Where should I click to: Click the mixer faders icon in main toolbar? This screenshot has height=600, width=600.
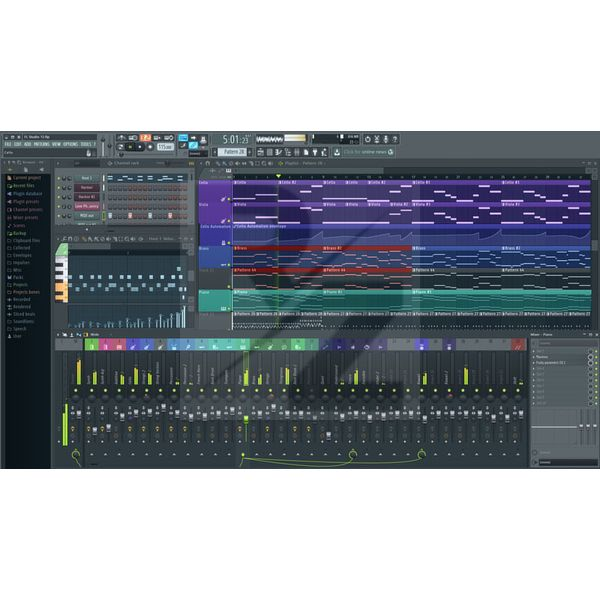pos(297,153)
